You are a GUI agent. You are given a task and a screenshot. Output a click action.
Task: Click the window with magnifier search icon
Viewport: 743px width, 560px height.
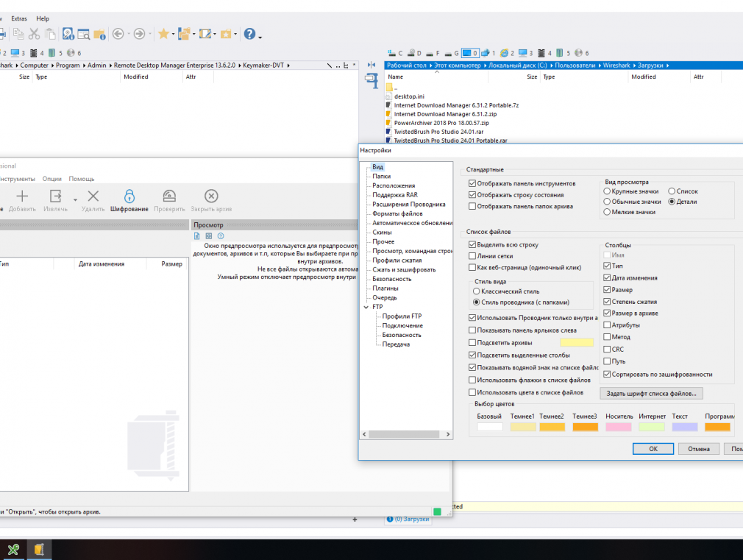[x=84, y=34]
